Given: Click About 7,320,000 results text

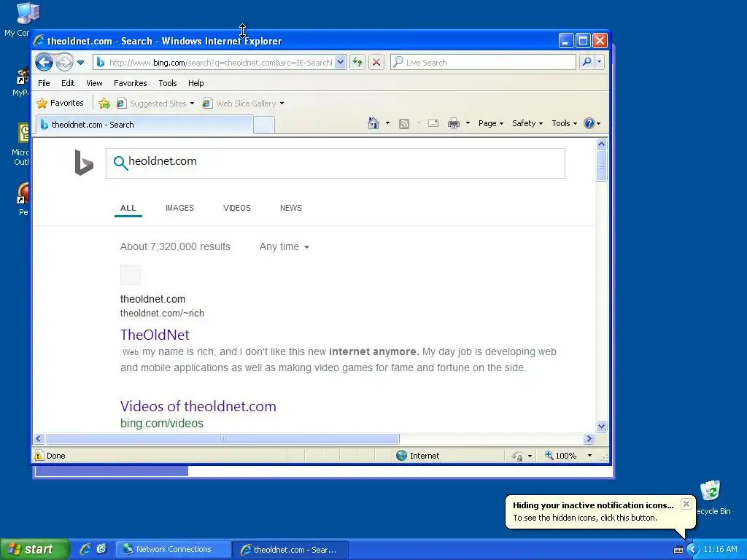Looking at the screenshot, I should point(175,246).
